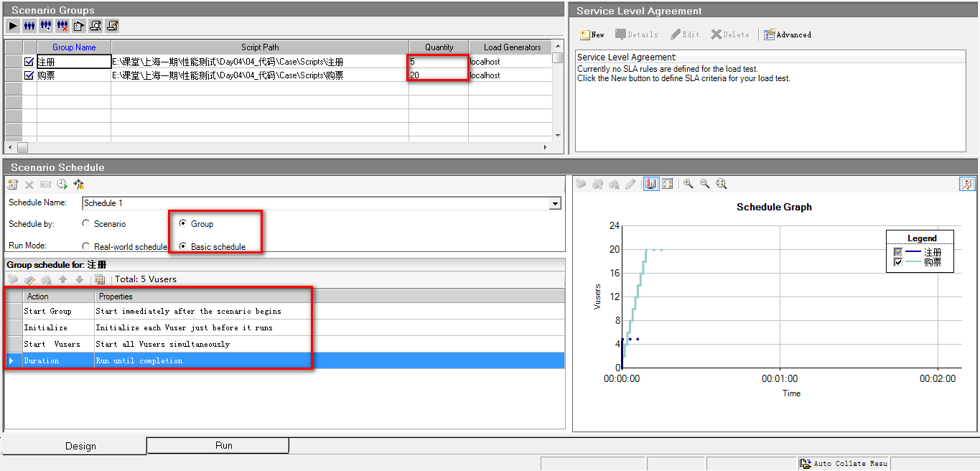This screenshot has width=980, height=471.
Task: Create a new schedule with the New Schedule icon
Action: click(13, 185)
